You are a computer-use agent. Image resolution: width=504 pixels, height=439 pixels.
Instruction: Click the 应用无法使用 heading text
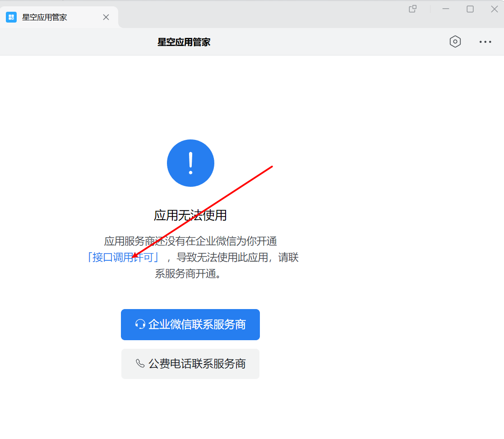click(x=190, y=216)
